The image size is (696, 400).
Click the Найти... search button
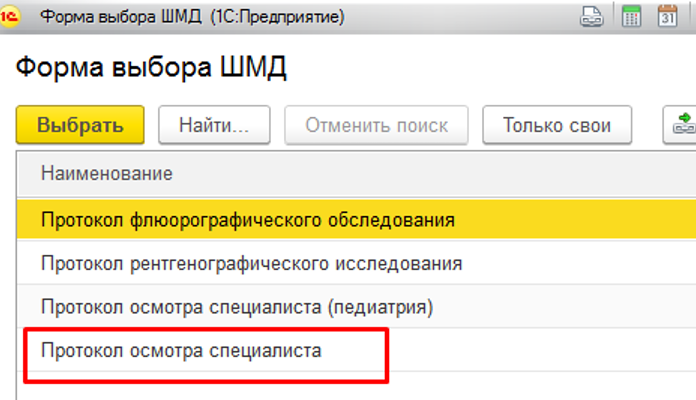click(x=213, y=126)
